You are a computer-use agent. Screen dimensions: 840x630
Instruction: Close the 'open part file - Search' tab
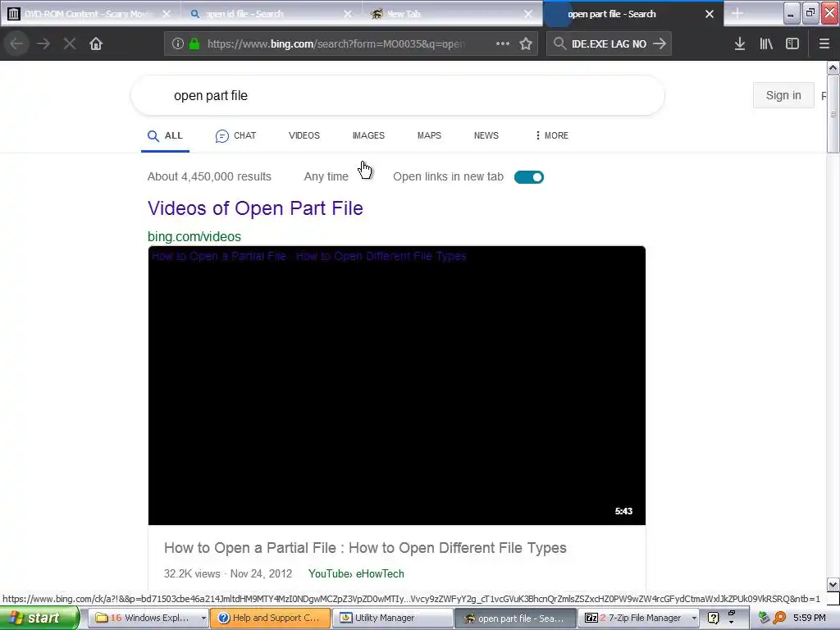(x=710, y=14)
